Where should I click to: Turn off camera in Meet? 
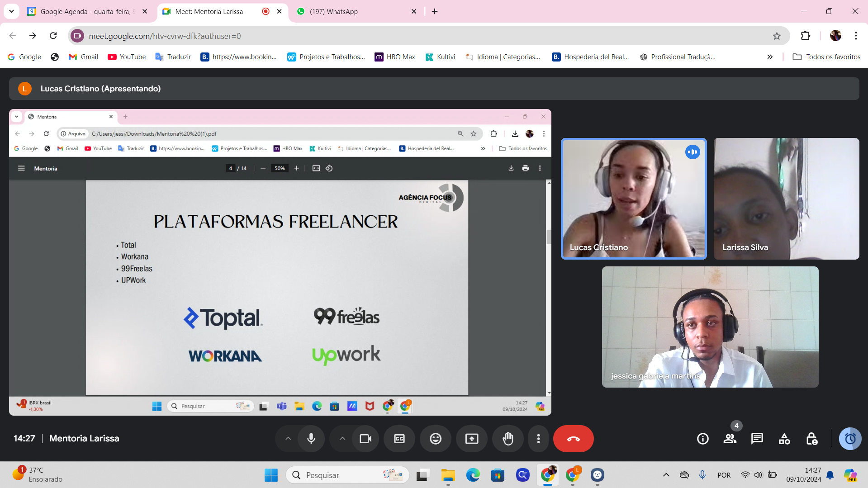click(x=365, y=439)
